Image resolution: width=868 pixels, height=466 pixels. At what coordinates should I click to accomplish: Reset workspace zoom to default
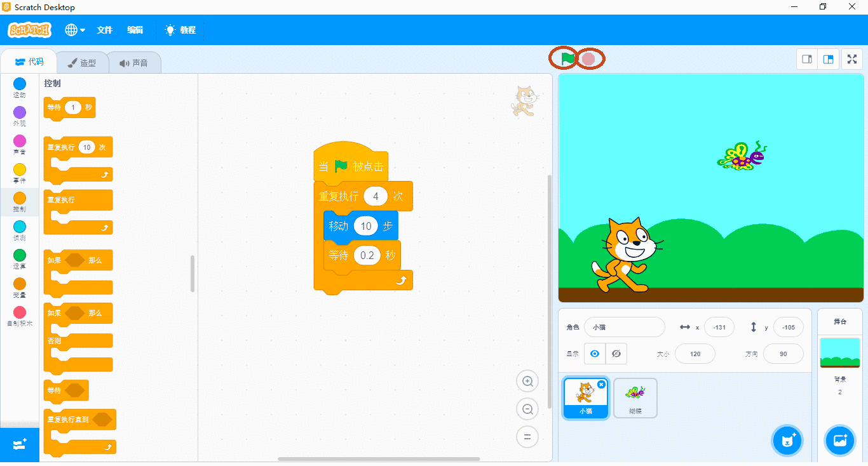[527, 437]
